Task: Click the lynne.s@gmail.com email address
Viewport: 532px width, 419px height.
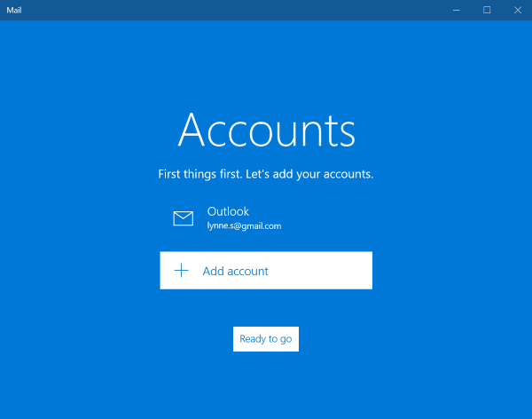Action: click(x=244, y=226)
